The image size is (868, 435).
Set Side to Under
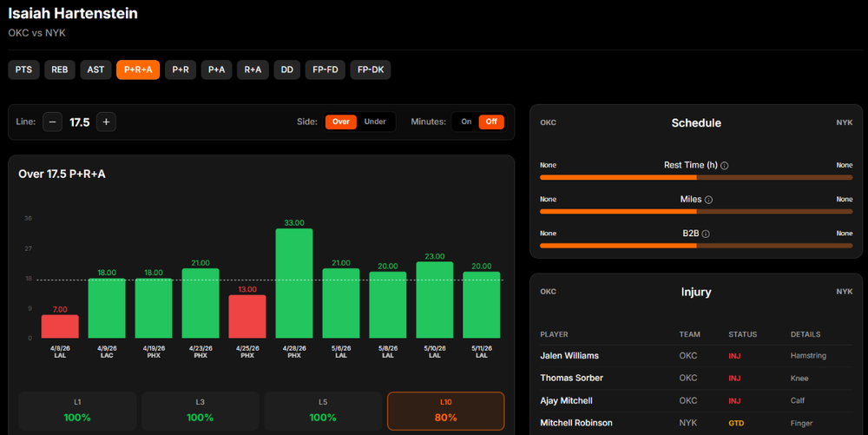point(375,122)
